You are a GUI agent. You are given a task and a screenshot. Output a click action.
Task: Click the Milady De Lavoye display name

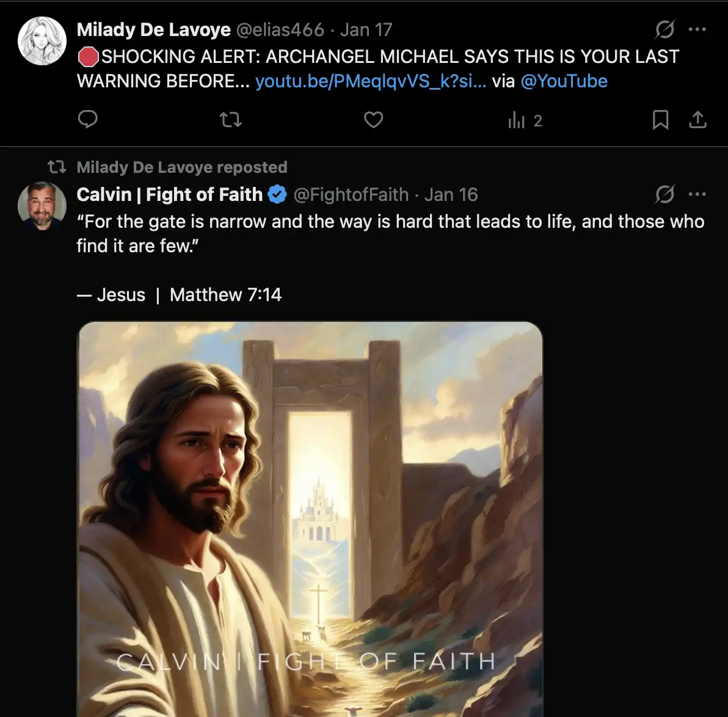(x=154, y=29)
